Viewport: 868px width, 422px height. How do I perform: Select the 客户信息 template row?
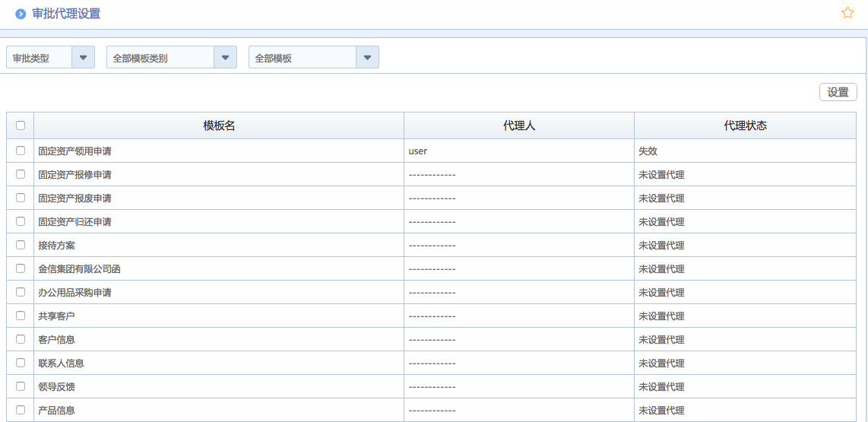(57, 340)
